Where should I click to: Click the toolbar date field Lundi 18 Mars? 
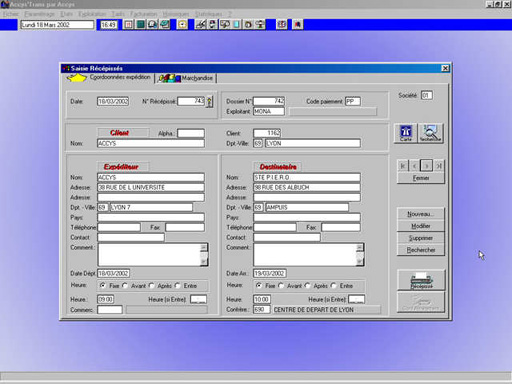(x=57, y=25)
